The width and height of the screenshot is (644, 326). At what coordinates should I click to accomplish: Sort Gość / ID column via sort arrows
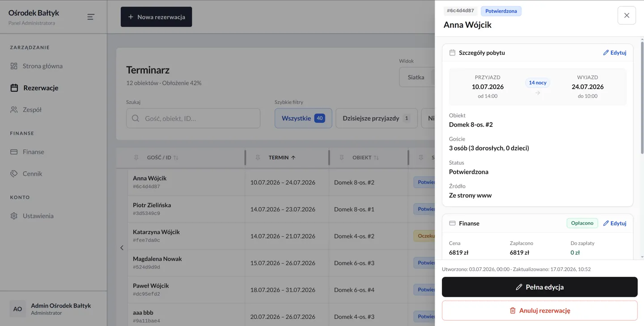coord(176,158)
